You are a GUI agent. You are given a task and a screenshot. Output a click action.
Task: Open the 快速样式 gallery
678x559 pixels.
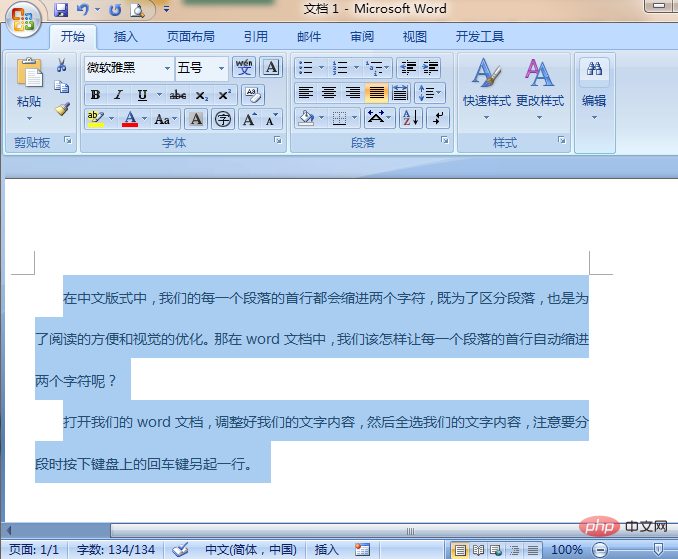[x=486, y=87]
